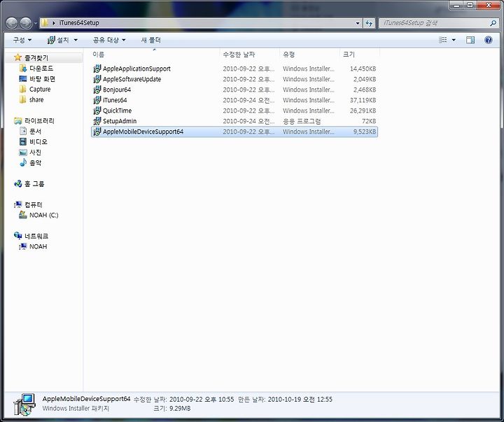Click the 응용 프로그램 type of SetupAdmin
The width and height of the screenshot is (504, 422).
click(302, 121)
